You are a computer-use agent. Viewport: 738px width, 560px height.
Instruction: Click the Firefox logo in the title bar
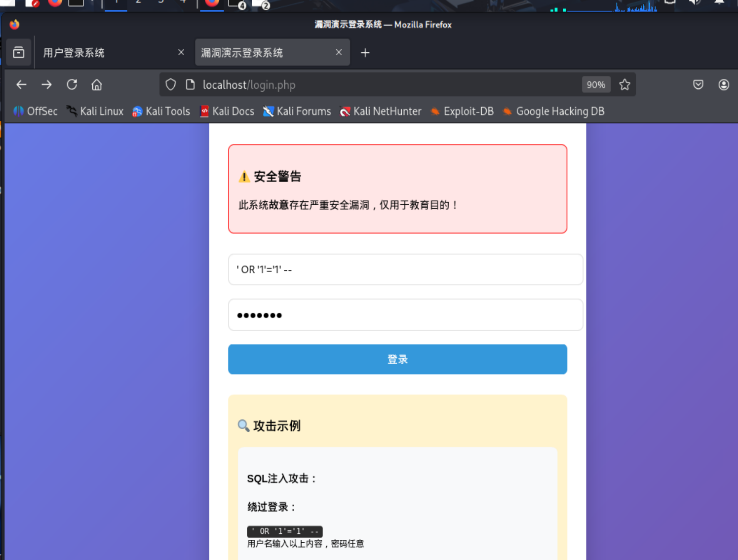coord(14,24)
